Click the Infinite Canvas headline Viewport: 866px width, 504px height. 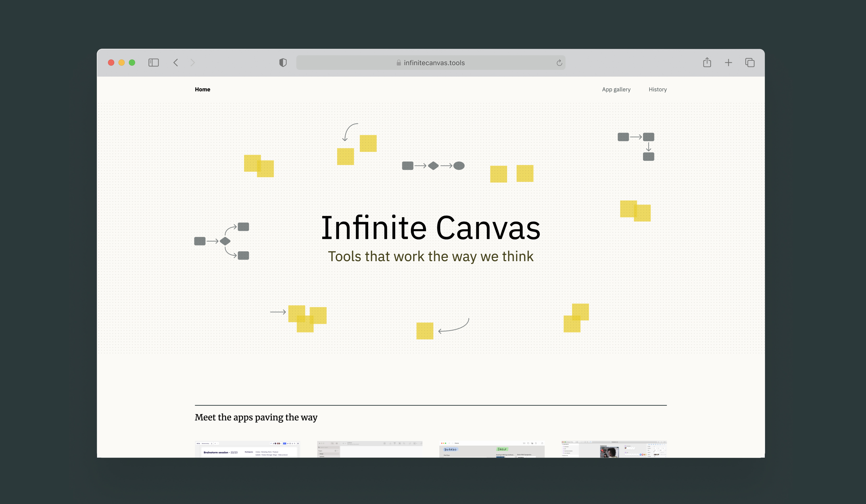(x=431, y=227)
